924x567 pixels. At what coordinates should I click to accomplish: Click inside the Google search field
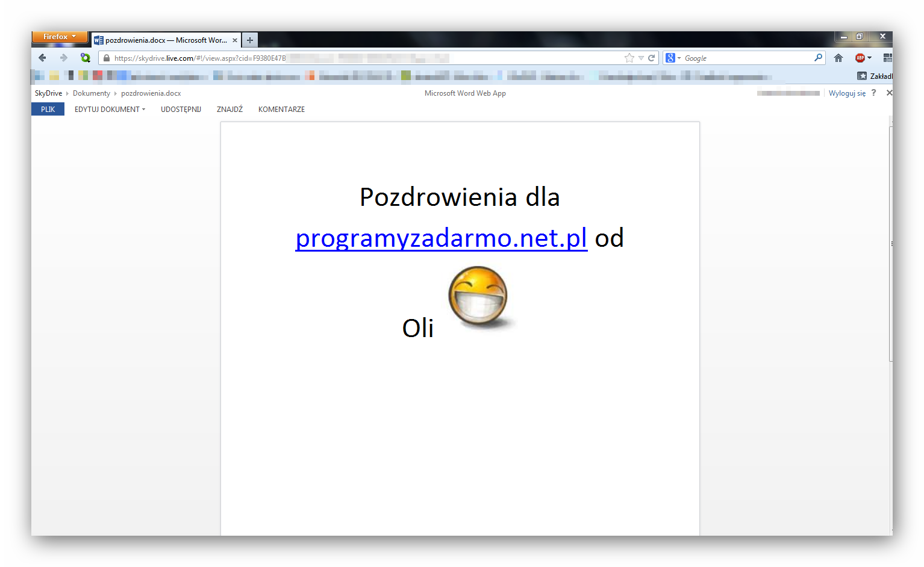[747, 58]
